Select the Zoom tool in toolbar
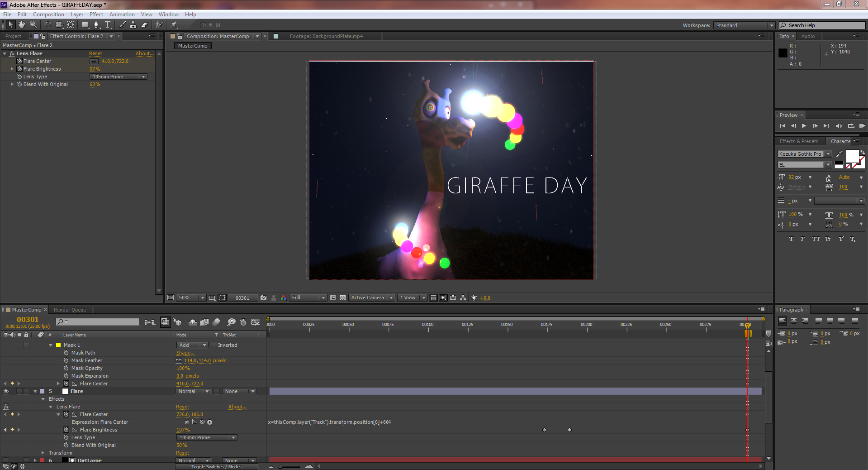Image resolution: width=868 pixels, height=470 pixels. [33, 25]
